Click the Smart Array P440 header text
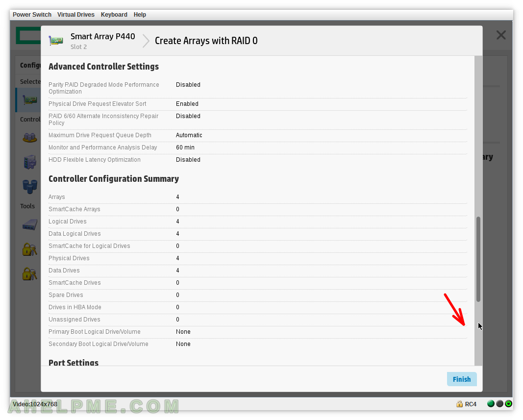This screenshot has height=420, width=523. tap(103, 36)
